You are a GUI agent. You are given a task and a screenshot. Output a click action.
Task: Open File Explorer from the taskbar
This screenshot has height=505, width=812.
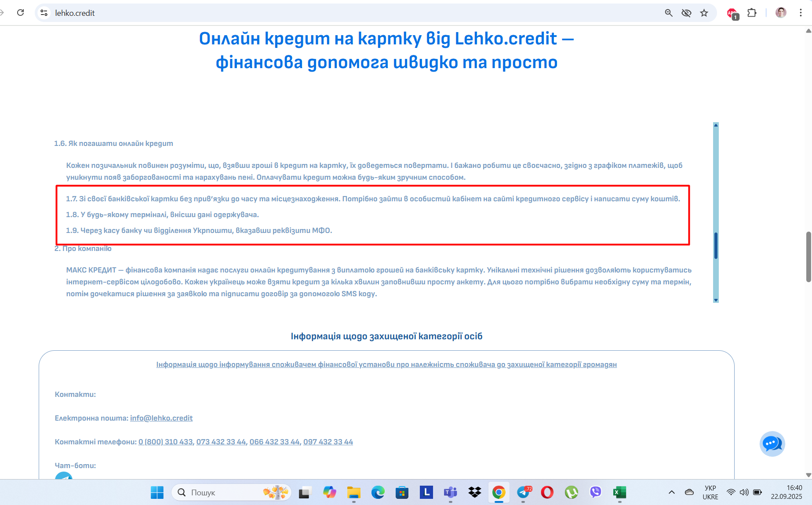tap(353, 493)
